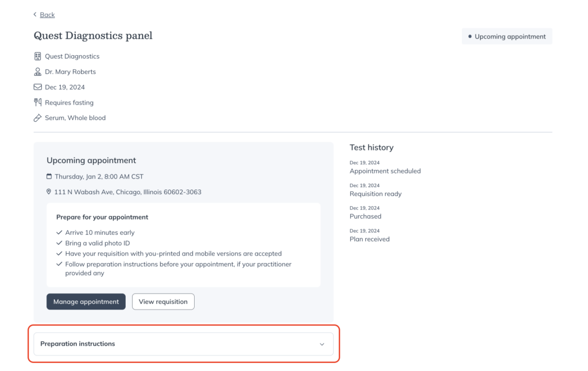Select the Requisition ready history entry
Image resolution: width=588 pixels, height=371 pixels.
[x=376, y=194]
